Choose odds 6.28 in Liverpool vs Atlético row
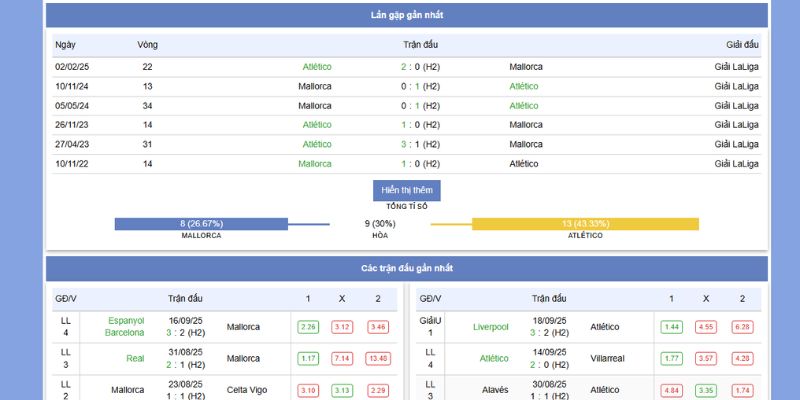Viewport: 800px width, 400px height. [742, 327]
